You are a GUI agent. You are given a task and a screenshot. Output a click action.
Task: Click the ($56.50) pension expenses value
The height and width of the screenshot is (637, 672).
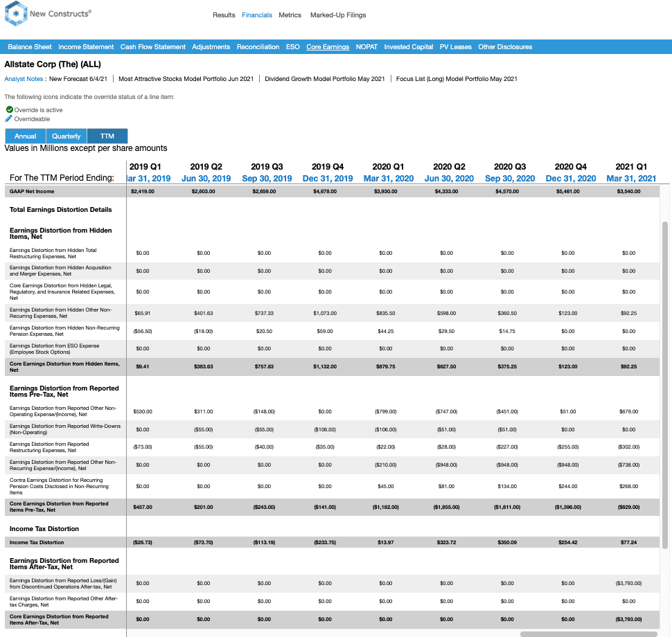point(142,331)
